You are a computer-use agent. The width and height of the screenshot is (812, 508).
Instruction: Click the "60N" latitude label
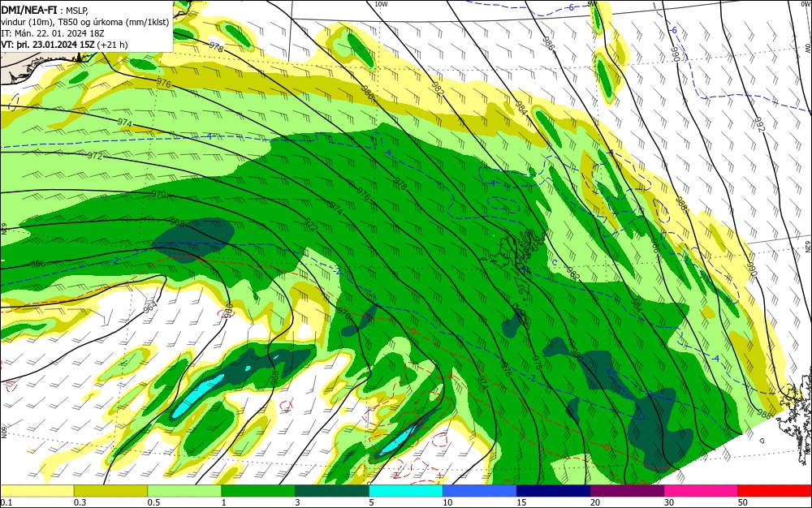(4, 433)
